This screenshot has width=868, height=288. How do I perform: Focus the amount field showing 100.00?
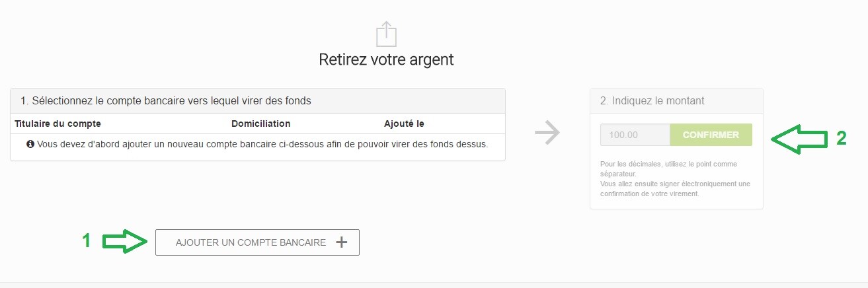(x=635, y=135)
